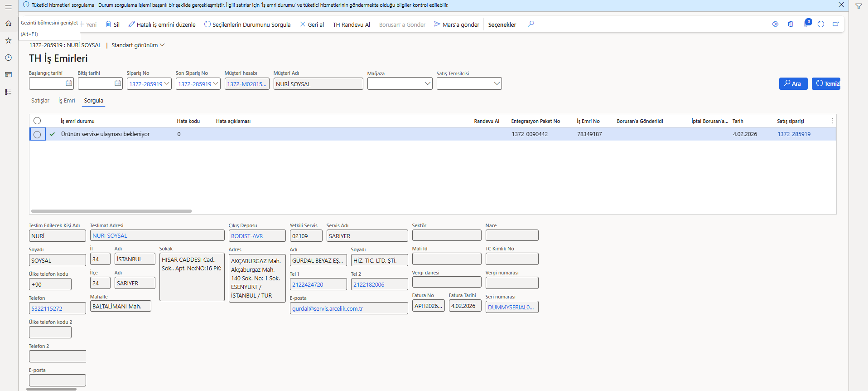Image resolution: width=868 pixels, height=391 pixels.
Task: Click the toolbar search magnifier icon
Action: [531, 24]
